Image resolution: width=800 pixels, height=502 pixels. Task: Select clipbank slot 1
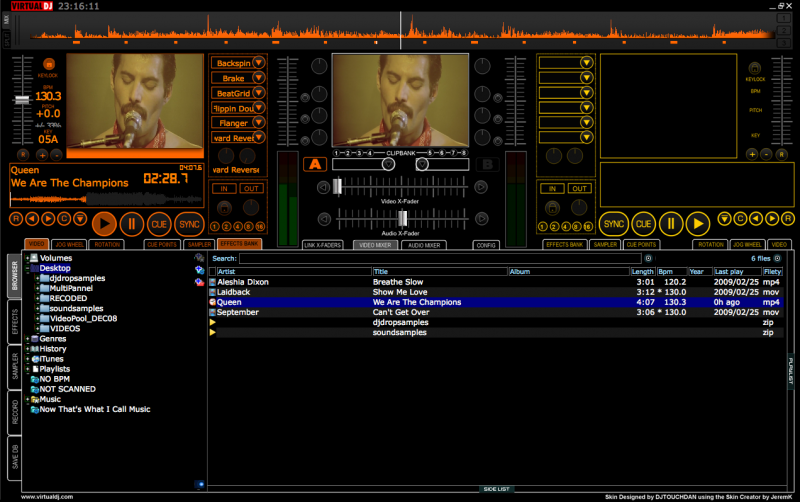point(336,153)
